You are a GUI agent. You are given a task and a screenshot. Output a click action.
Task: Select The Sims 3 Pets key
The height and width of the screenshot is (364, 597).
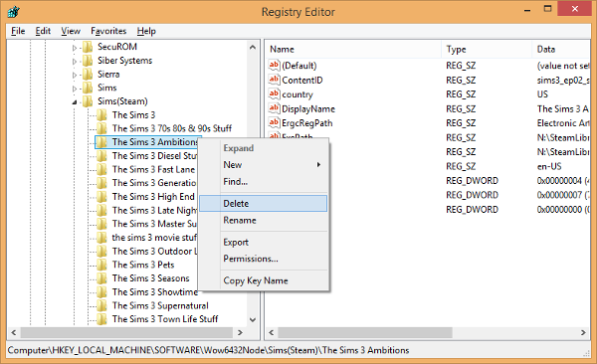tap(143, 265)
